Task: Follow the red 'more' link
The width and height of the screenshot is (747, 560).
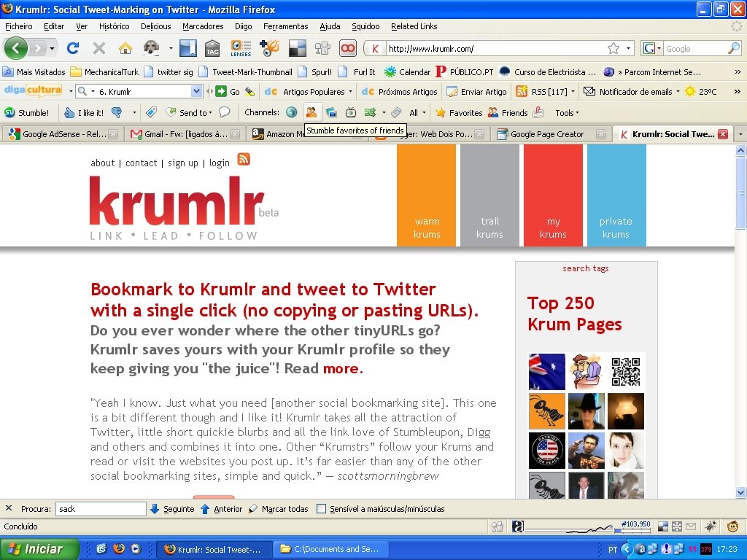Action: tap(341, 368)
